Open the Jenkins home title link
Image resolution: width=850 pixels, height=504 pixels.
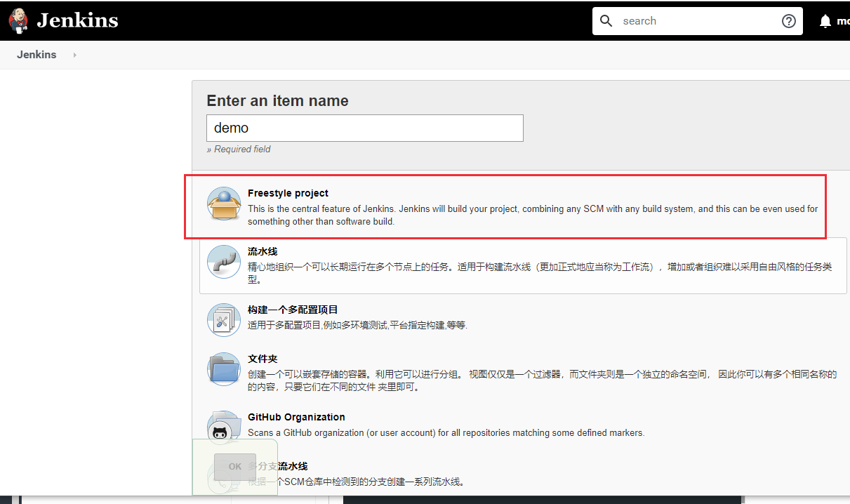point(77,20)
